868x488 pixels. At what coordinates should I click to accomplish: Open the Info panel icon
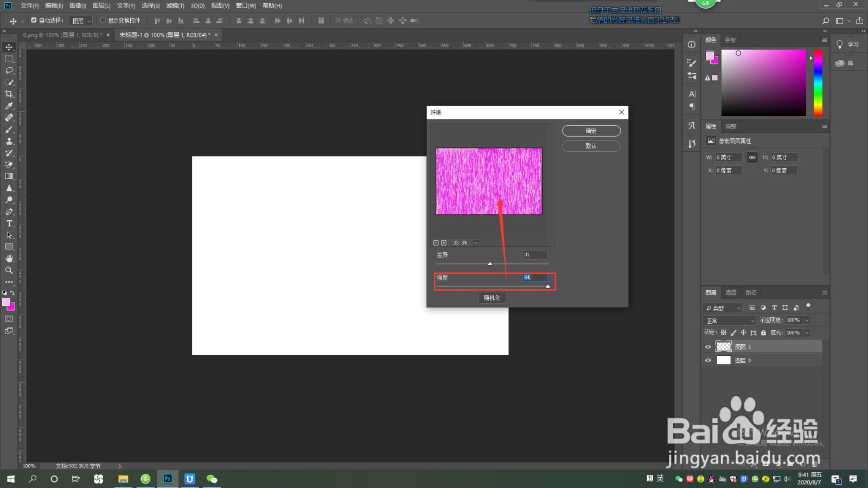click(692, 44)
